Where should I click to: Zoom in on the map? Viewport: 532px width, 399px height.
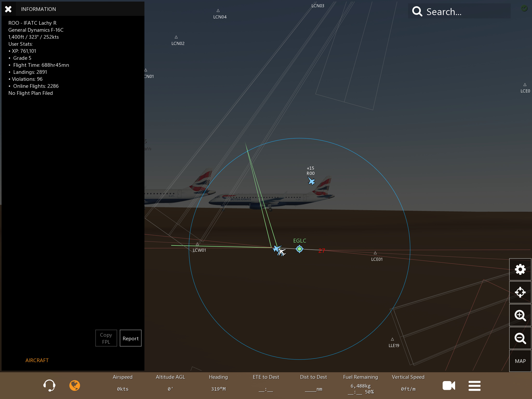tap(520, 315)
